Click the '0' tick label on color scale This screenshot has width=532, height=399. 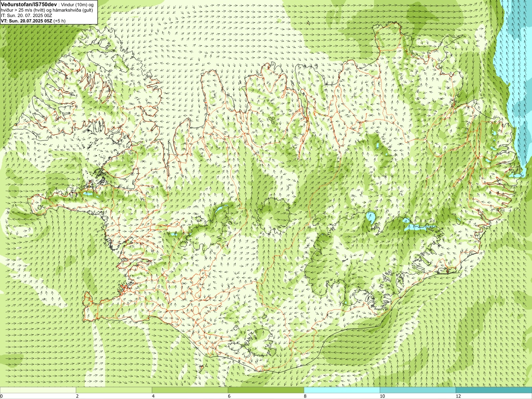coord(2,396)
